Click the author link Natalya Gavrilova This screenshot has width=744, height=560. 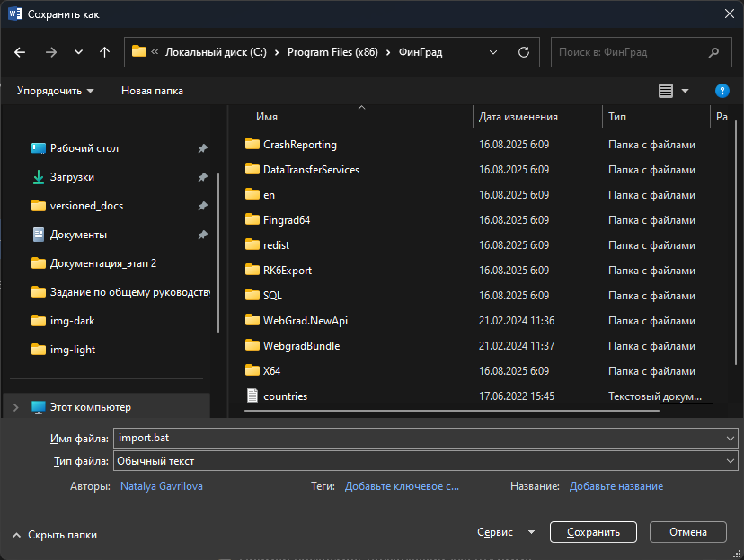[161, 484]
